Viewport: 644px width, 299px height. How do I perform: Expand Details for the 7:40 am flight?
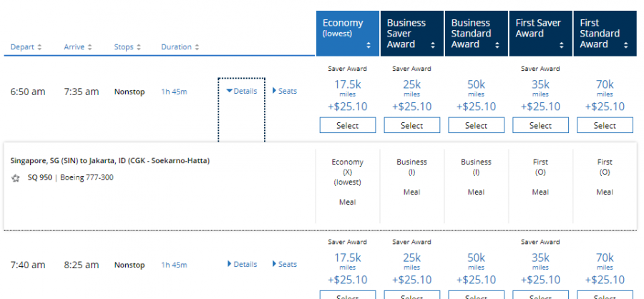[242, 264]
